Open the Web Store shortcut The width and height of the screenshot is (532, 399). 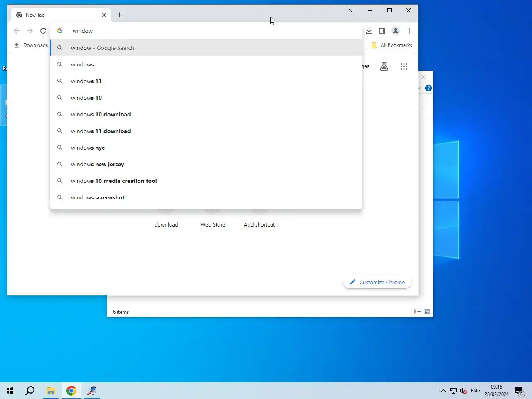point(213,224)
